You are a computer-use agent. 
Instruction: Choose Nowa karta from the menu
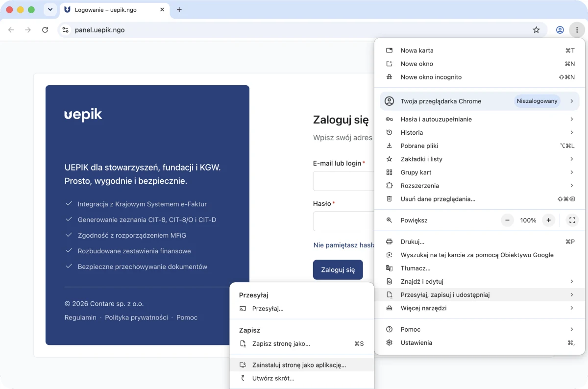pos(480,50)
